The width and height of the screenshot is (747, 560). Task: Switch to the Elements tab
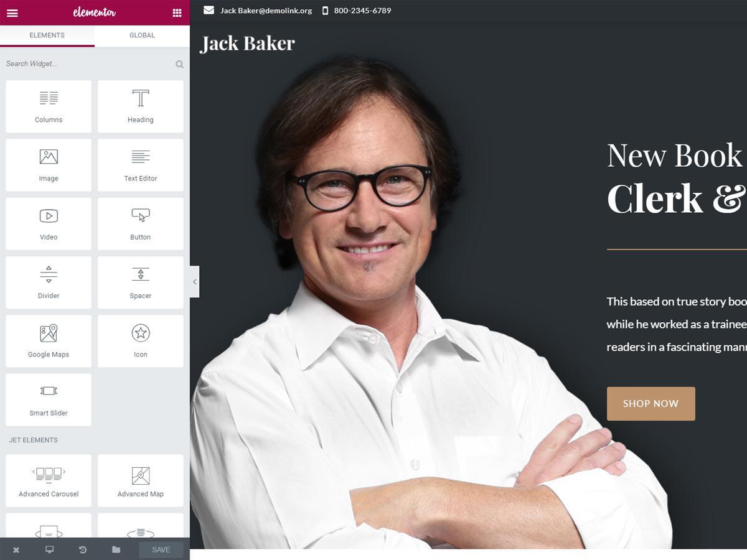coord(47,35)
